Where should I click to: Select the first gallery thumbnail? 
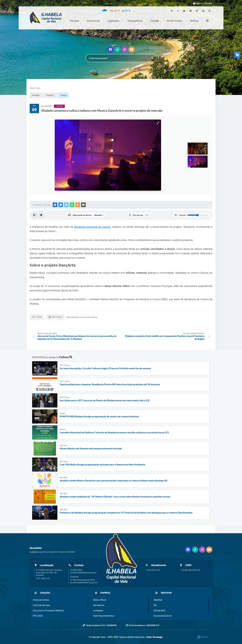pos(198,149)
